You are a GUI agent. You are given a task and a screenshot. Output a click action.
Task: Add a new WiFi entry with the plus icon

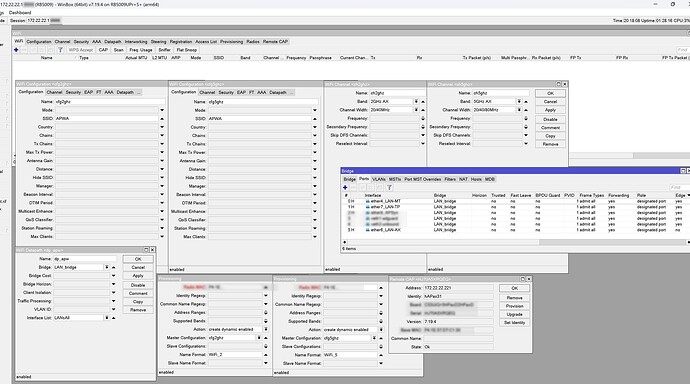point(16,50)
